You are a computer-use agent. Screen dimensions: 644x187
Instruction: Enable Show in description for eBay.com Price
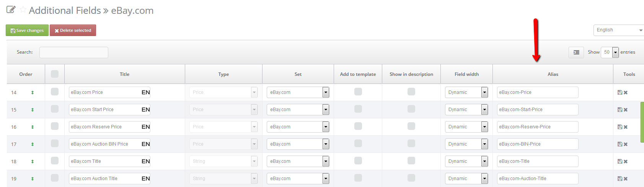(x=411, y=92)
